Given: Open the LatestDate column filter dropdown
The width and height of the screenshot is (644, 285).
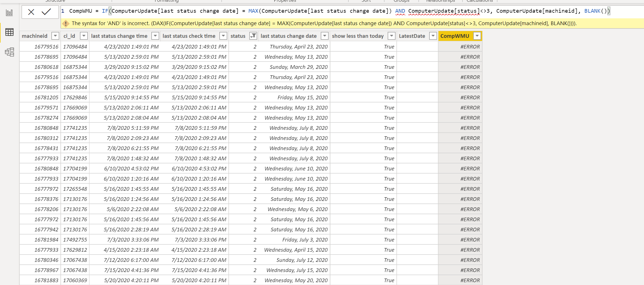Looking at the screenshot, I should 433,36.
